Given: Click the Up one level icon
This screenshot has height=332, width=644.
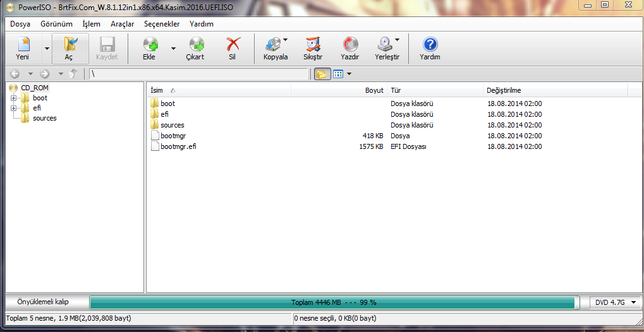Looking at the screenshot, I should (73, 74).
